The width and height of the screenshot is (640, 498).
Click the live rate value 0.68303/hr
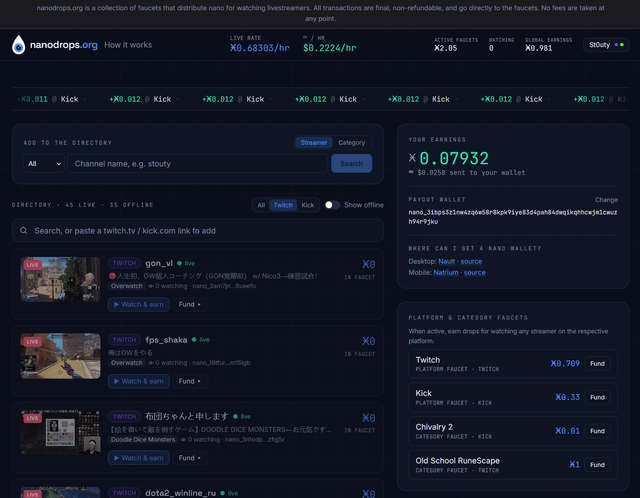pos(260,48)
